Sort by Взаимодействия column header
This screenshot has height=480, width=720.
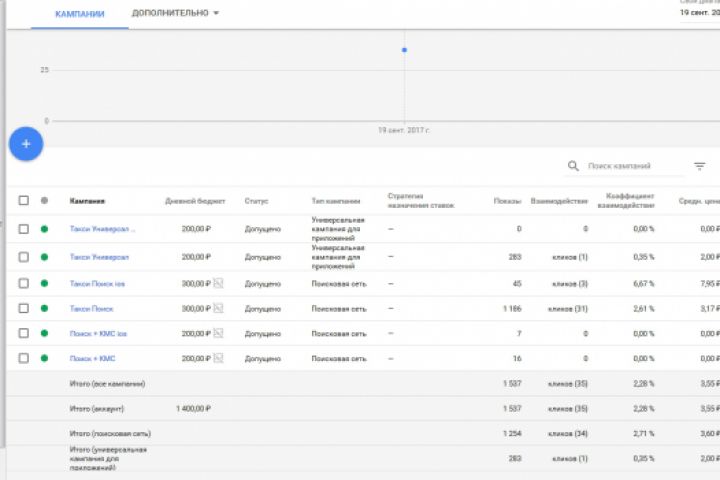point(559,201)
